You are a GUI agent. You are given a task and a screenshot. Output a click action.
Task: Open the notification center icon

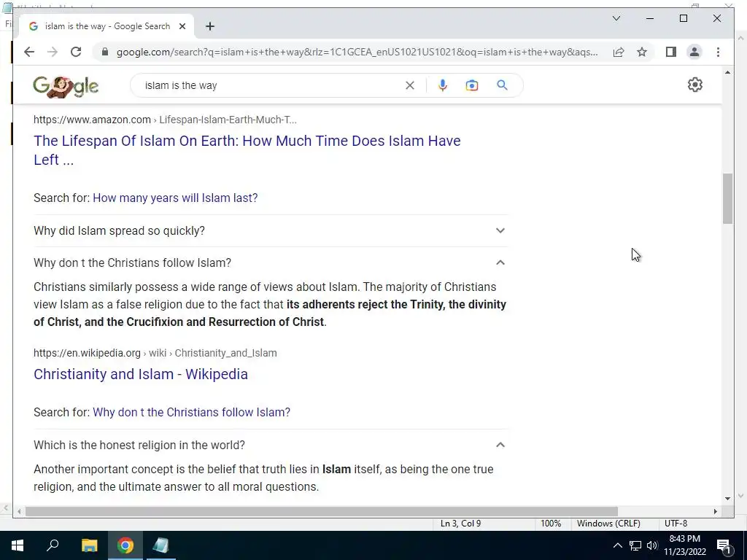pos(724,545)
